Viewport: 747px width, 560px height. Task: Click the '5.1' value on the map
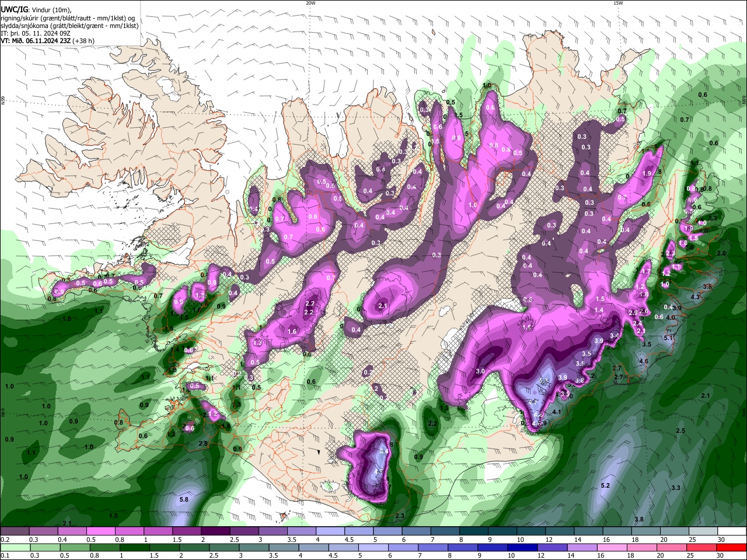669,338
